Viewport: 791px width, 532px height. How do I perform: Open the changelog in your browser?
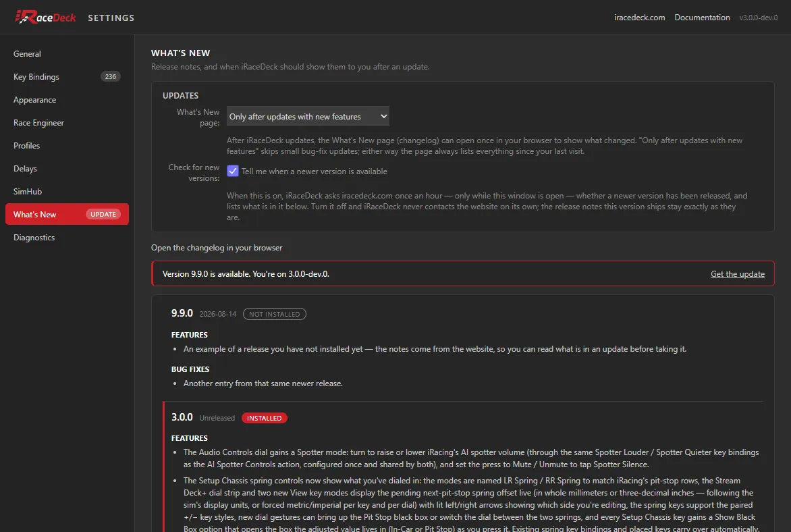click(x=217, y=248)
